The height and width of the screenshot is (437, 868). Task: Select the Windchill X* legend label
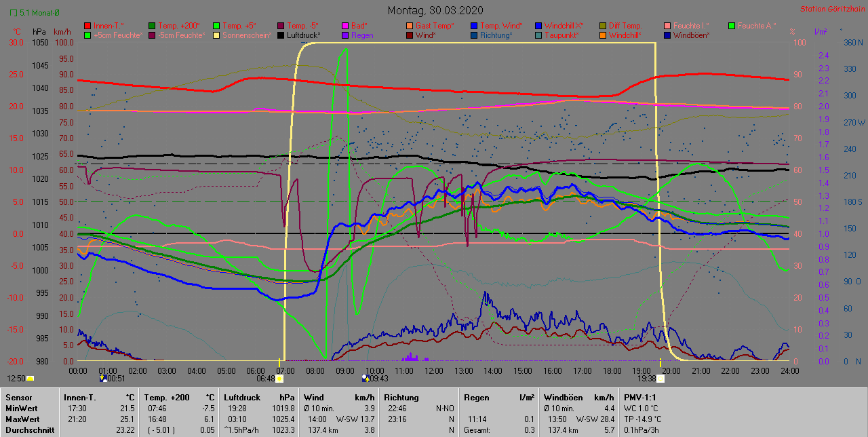pyautogui.click(x=564, y=26)
